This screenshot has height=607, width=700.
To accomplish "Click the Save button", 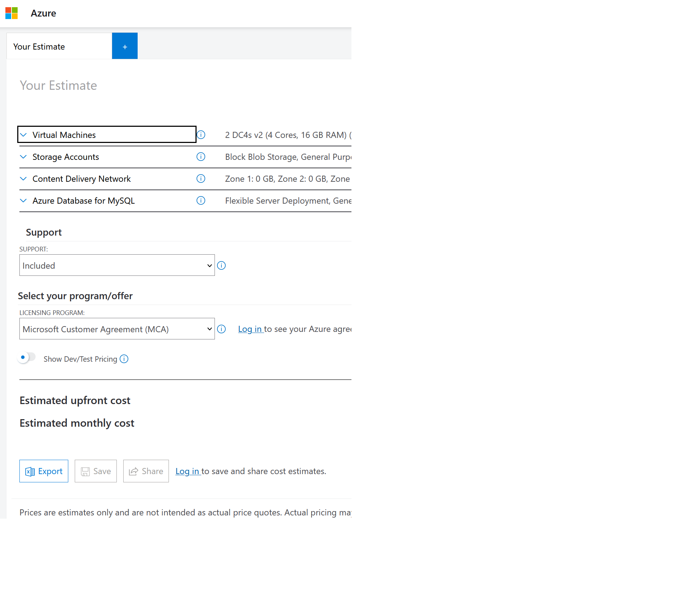I will point(96,471).
